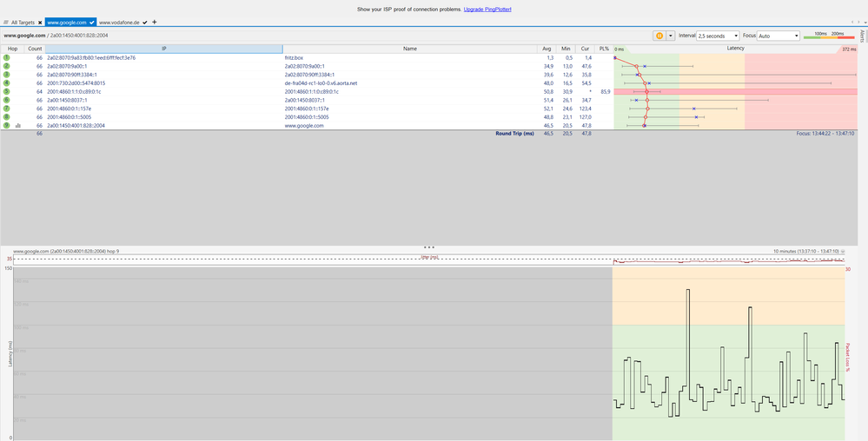Select IP 2a02:8070:90ff:3384::1 in hop 3

[x=72, y=74]
